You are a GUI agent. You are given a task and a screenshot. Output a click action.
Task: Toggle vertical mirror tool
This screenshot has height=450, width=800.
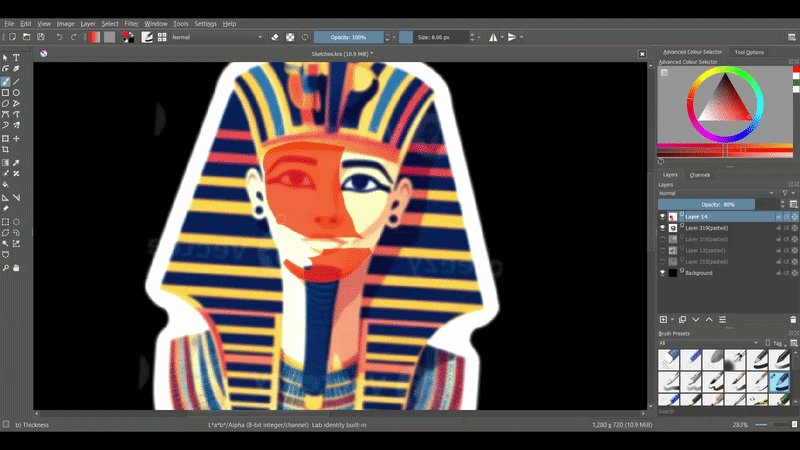tap(512, 37)
